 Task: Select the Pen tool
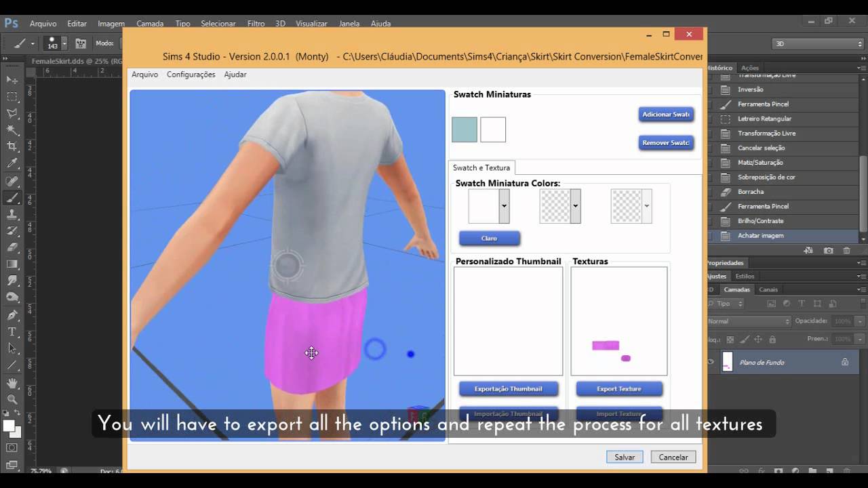(x=12, y=315)
